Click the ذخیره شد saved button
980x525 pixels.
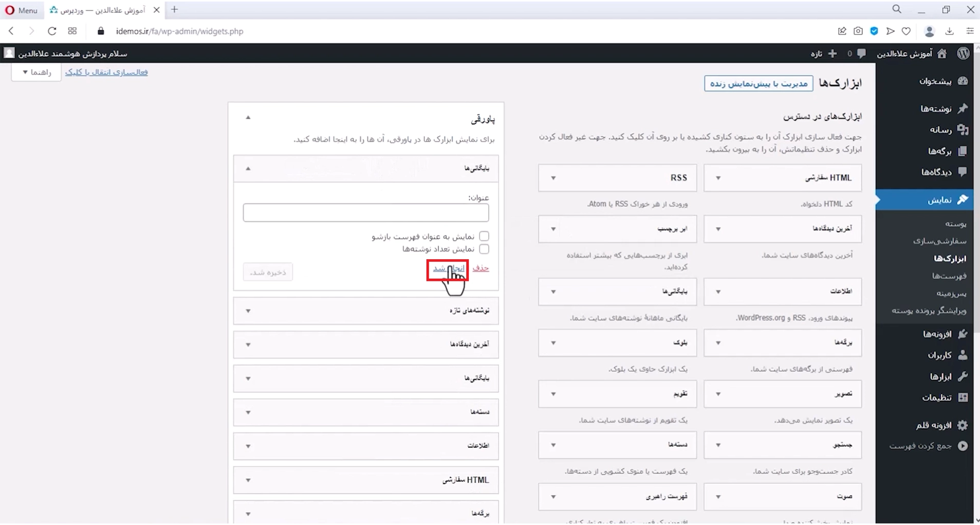coord(268,272)
